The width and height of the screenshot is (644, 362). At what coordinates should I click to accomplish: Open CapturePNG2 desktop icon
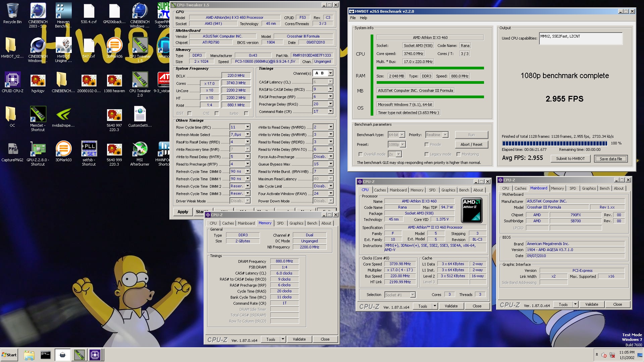[x=12, y=151]
